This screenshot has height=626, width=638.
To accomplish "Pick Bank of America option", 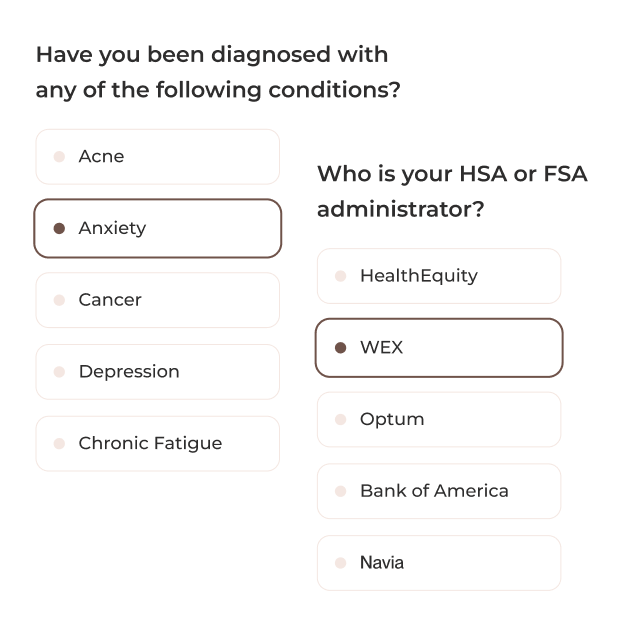I will [x=439, y=491].
